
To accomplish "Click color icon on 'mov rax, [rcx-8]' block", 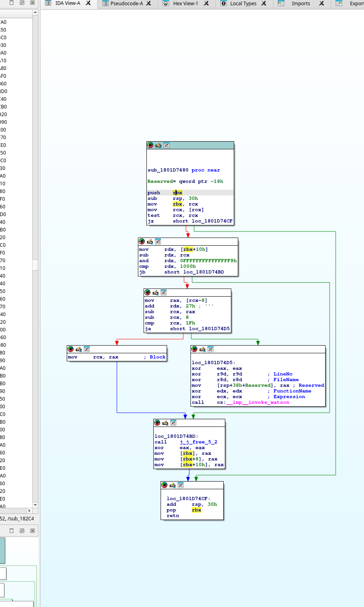I will point(147,293).
